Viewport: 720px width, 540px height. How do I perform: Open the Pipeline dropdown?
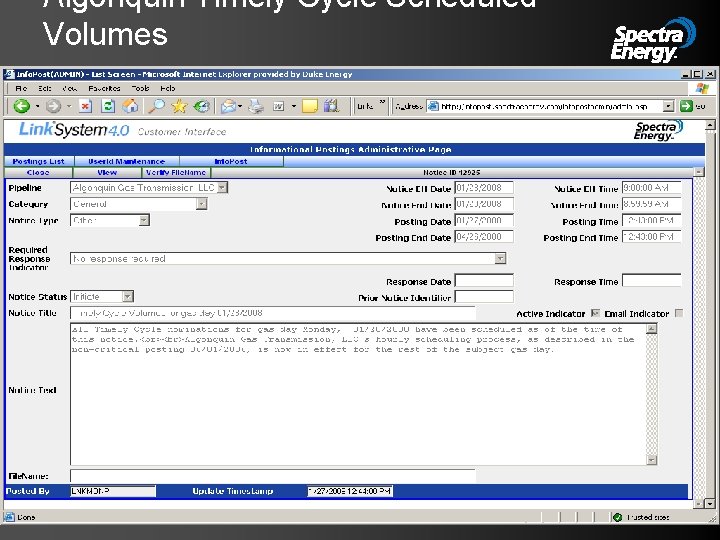click(222, 187)
